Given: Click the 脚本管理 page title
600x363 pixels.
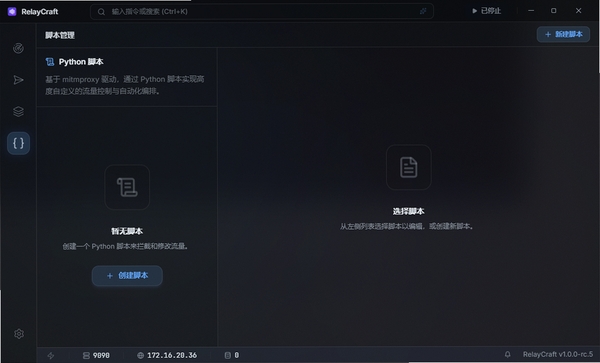Looking at the screenshot, I should pos(60,35).
